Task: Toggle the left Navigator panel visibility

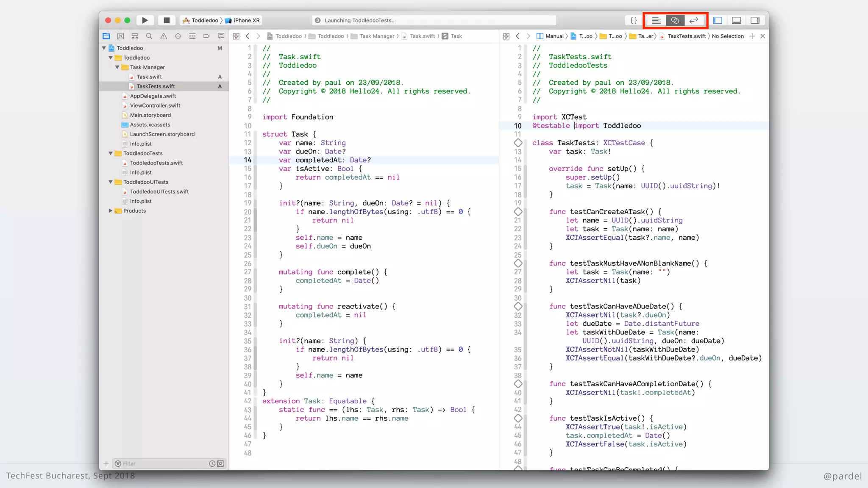Action: [718, 20]
